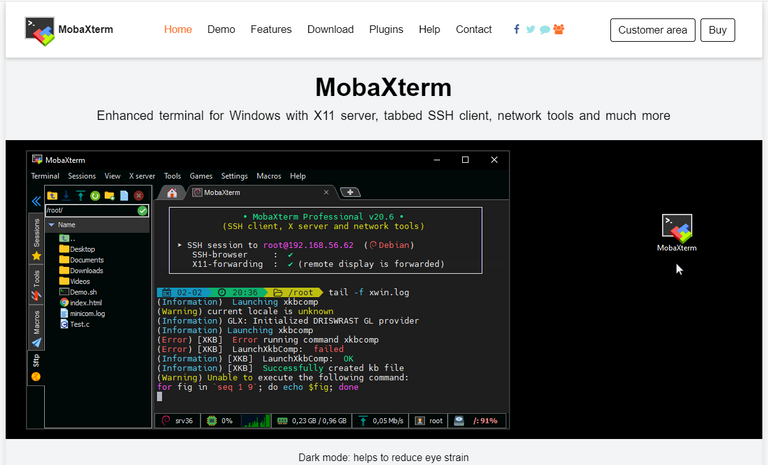768x465 pixels.
Task: Click the green network activity graph
Action: pos(256,420)
